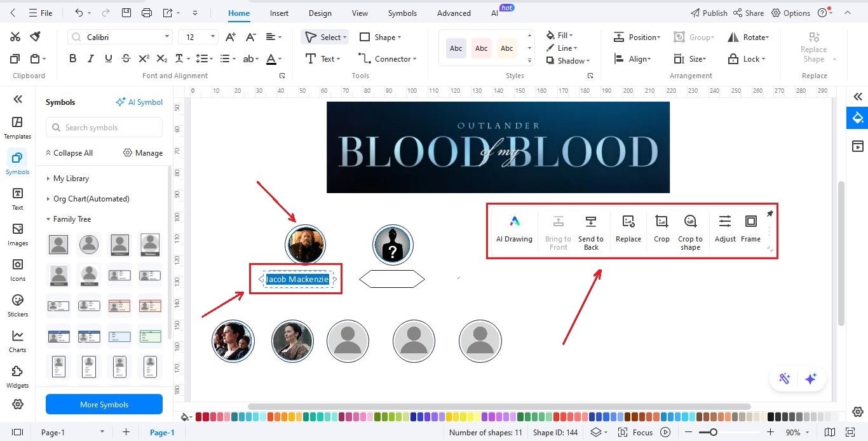Collapse the left sidebar with double chevron

click(18, 98)
